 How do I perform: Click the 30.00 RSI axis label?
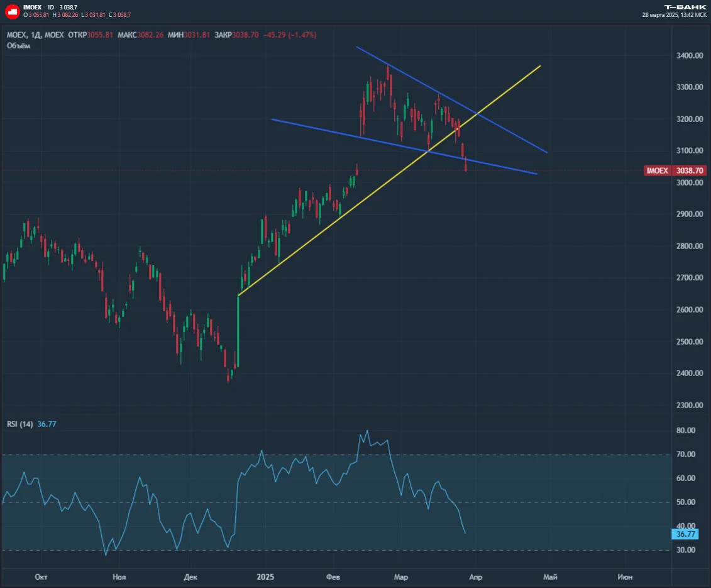coord(686,550)
